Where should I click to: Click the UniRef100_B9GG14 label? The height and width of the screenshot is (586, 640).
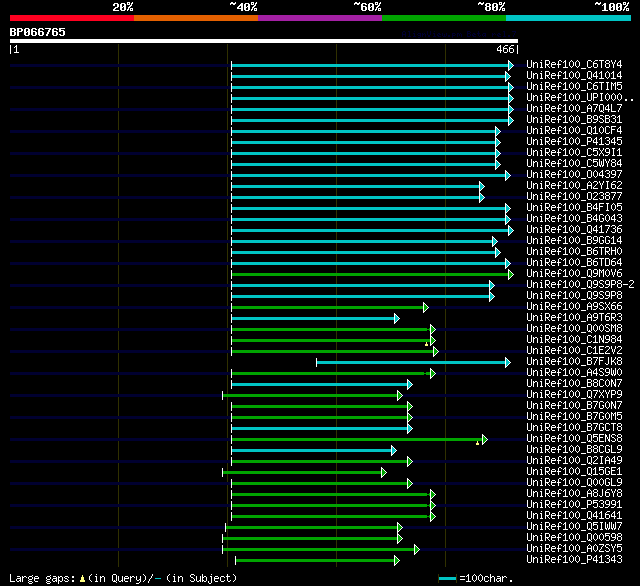[x=574, y=241]
